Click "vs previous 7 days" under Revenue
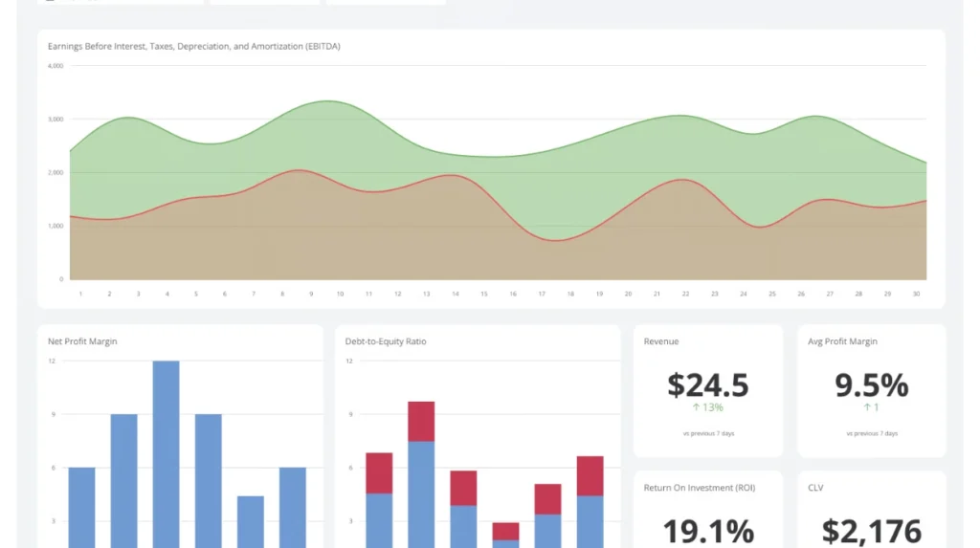980x548 pixels. [x=708, y=433]
